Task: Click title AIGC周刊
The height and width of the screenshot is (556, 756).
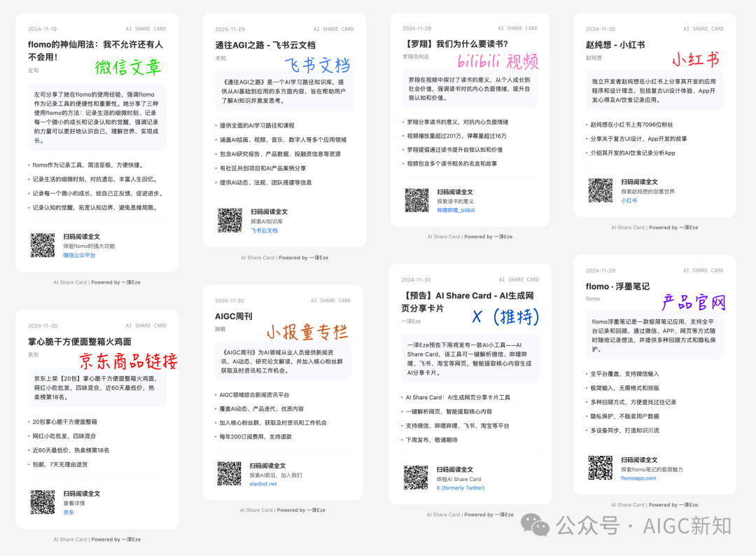Action: (233, 317)
